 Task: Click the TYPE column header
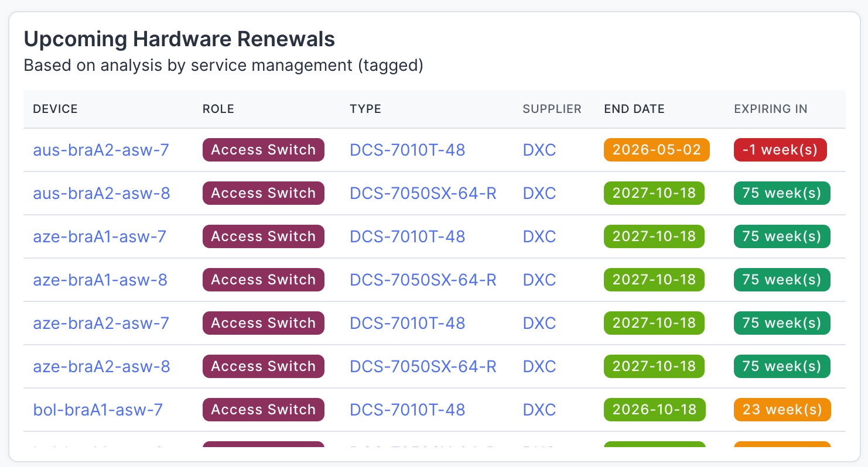[x=365, y=109]
